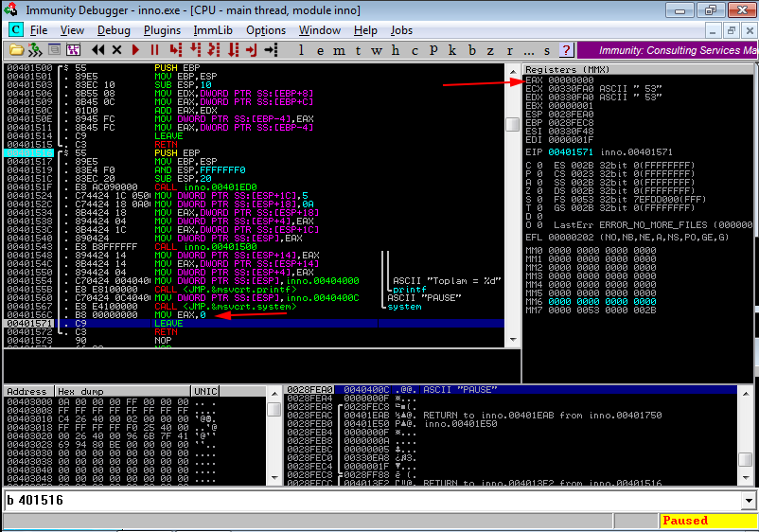This screenshot has width=759, height=532.
Task: Open Call stack with 'k' button
Action: click(452, 50)
